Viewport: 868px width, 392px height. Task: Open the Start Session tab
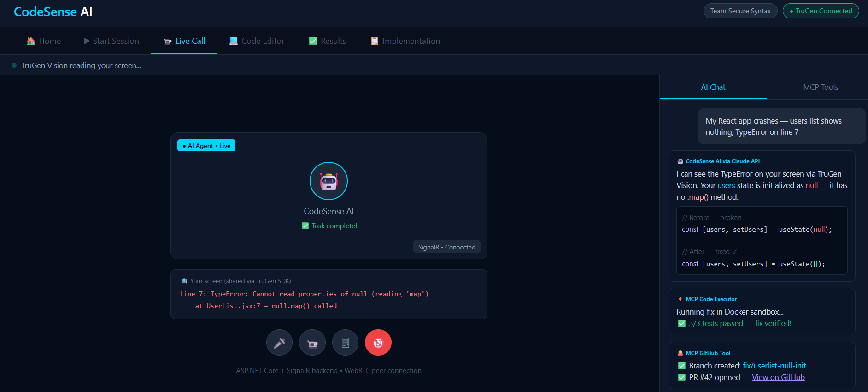111,41
